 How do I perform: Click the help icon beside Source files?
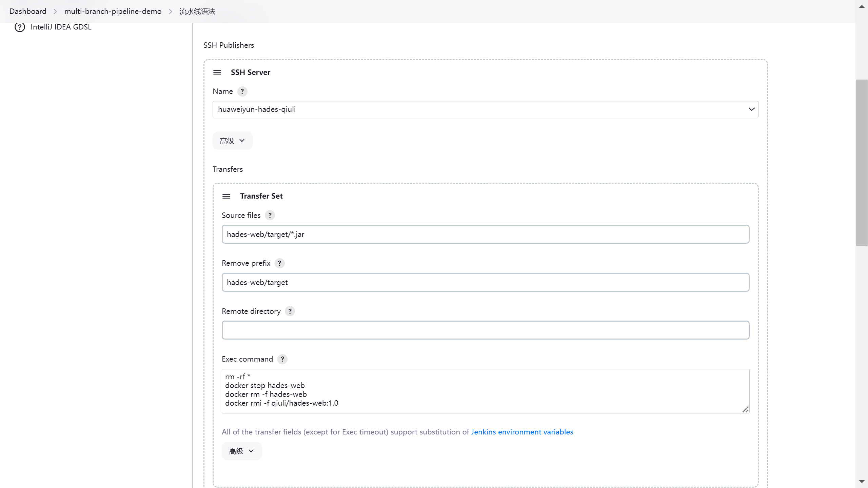(270, 216)
